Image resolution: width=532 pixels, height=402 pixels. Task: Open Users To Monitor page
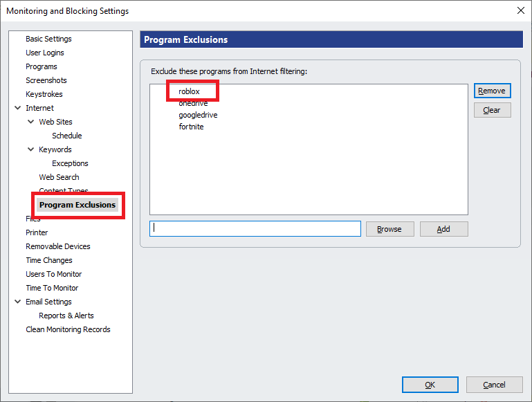click(53, 274)
